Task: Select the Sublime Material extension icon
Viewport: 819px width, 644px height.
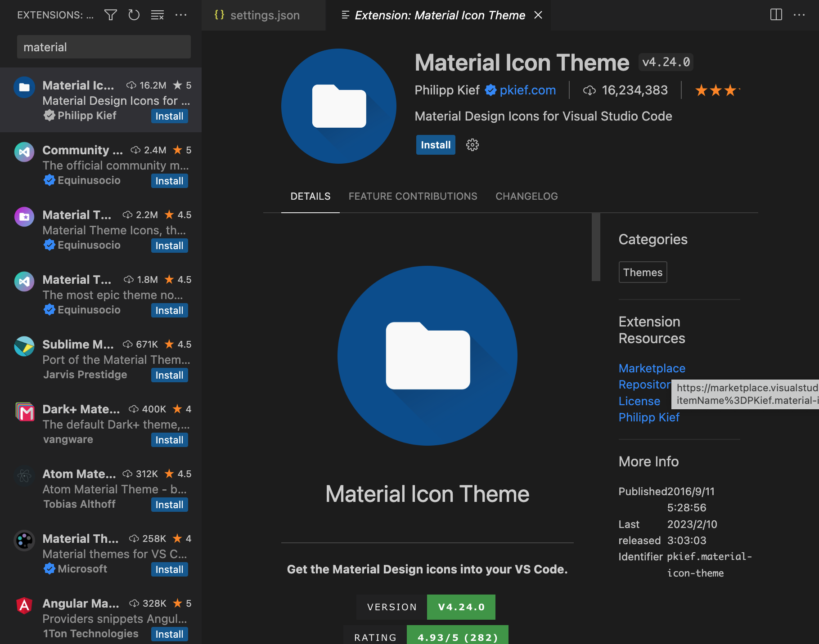Action: pos(24,346)
